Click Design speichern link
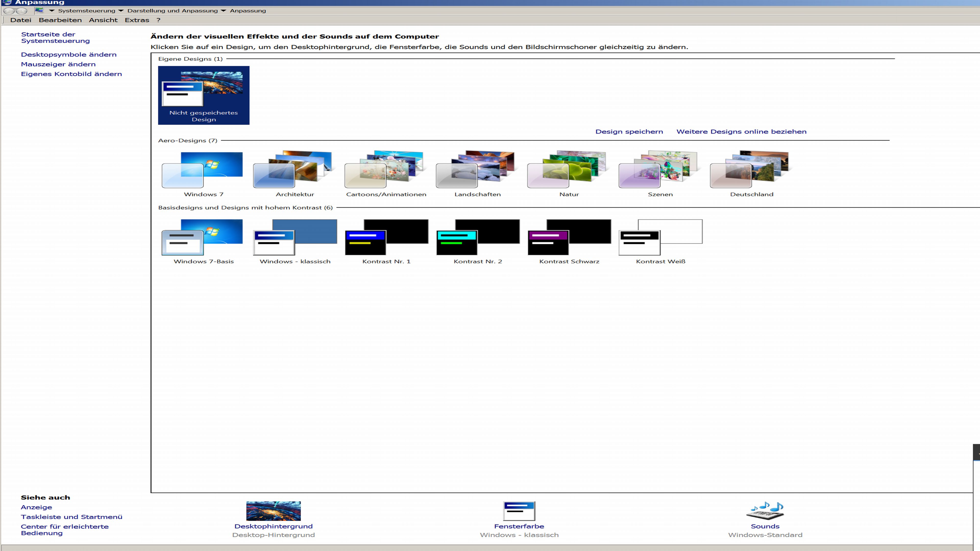980x551 pixels. pos(629,132)
